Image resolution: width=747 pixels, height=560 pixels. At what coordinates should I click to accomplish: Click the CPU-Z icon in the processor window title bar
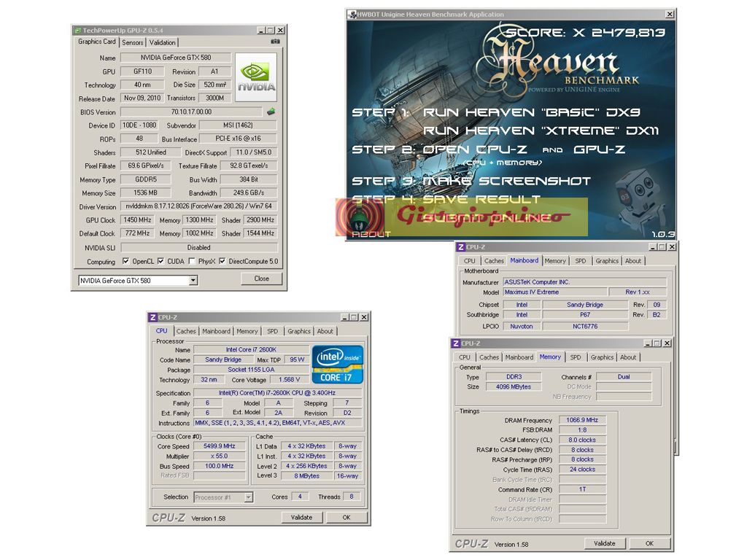pos(153,317)
